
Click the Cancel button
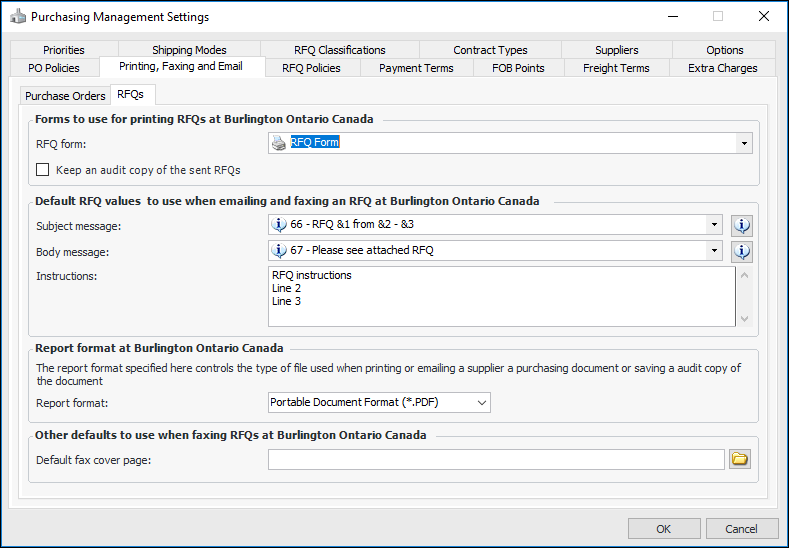[x=741, y=529]
